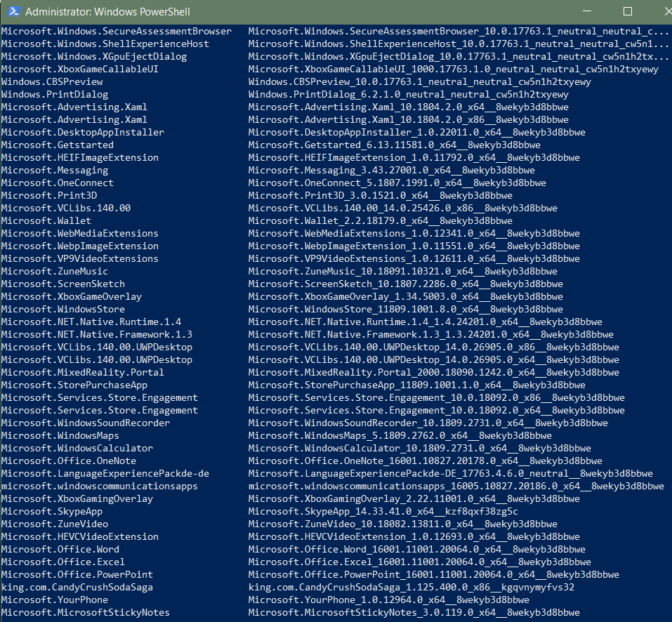This screenshot has height=622, width=672.
Task: Select Microsoft.ZuneMusic name entry
Action: 55,272
